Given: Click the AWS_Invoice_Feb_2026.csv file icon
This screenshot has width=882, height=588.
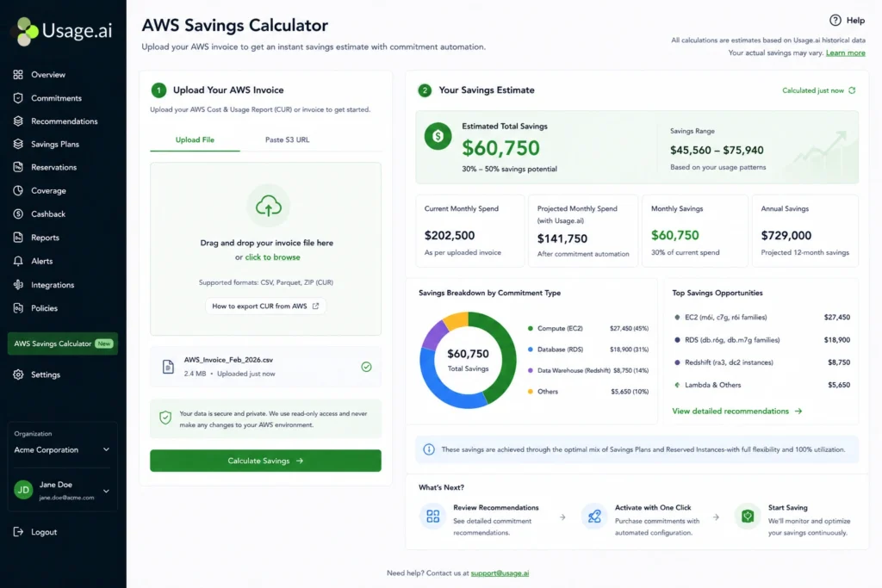Looking at the screenshot, I should click(168, 367).
